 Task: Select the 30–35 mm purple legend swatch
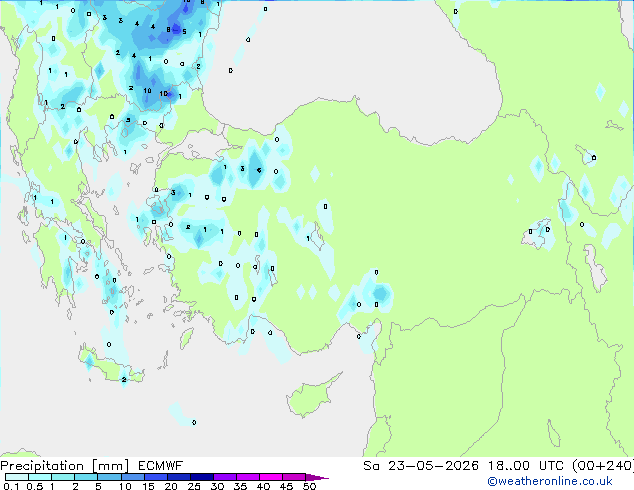pyautogui.click(x=225, y=477)
